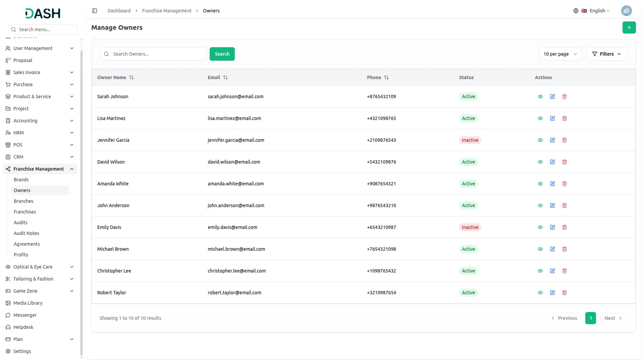
Task: Edit Sarah Johnson's owner record
Action: 552,97
